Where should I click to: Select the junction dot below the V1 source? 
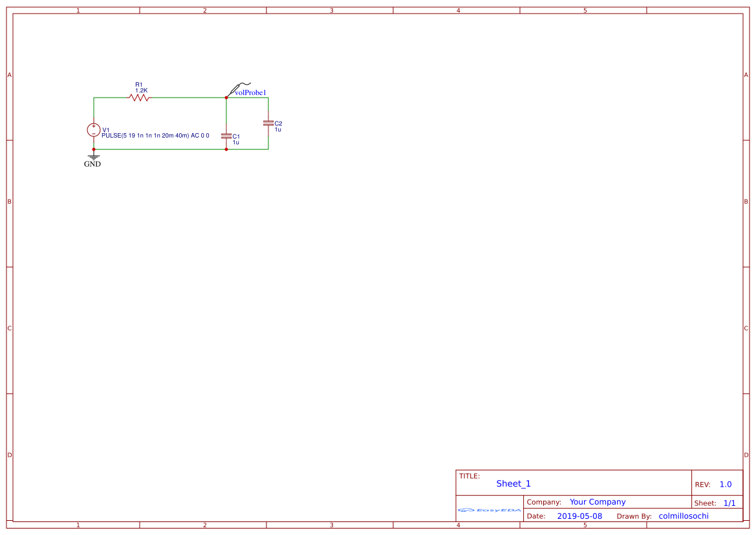[x=93, y=149]
